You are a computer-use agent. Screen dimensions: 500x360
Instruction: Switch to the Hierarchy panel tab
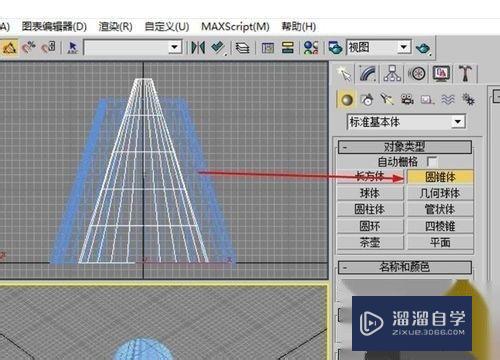point(392,73)
